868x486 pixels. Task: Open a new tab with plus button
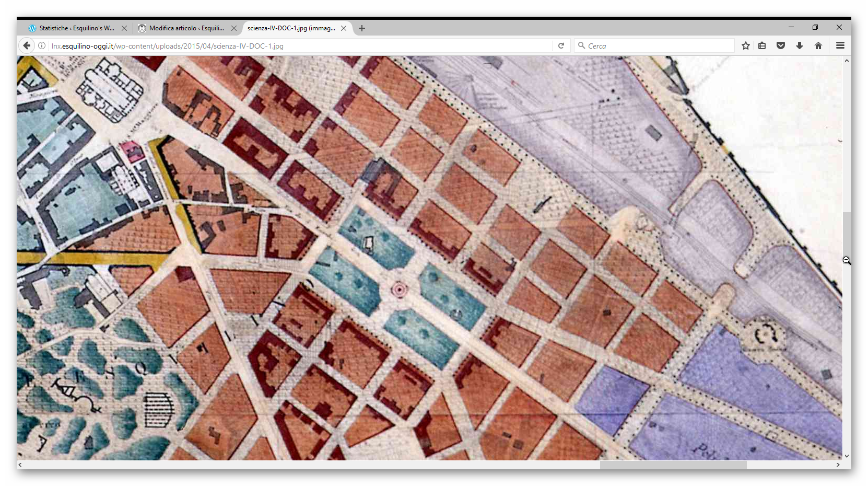[x=362, y=28]
